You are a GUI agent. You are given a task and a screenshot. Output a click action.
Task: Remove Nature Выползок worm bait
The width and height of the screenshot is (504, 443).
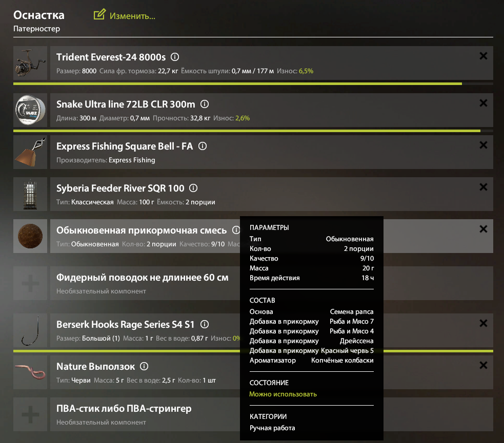(483, 365)
